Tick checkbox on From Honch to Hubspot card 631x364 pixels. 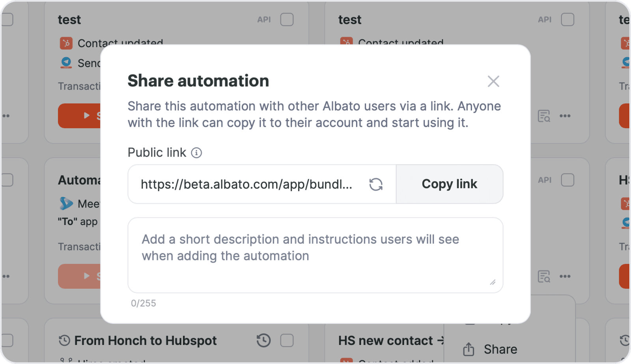[287, 340]
